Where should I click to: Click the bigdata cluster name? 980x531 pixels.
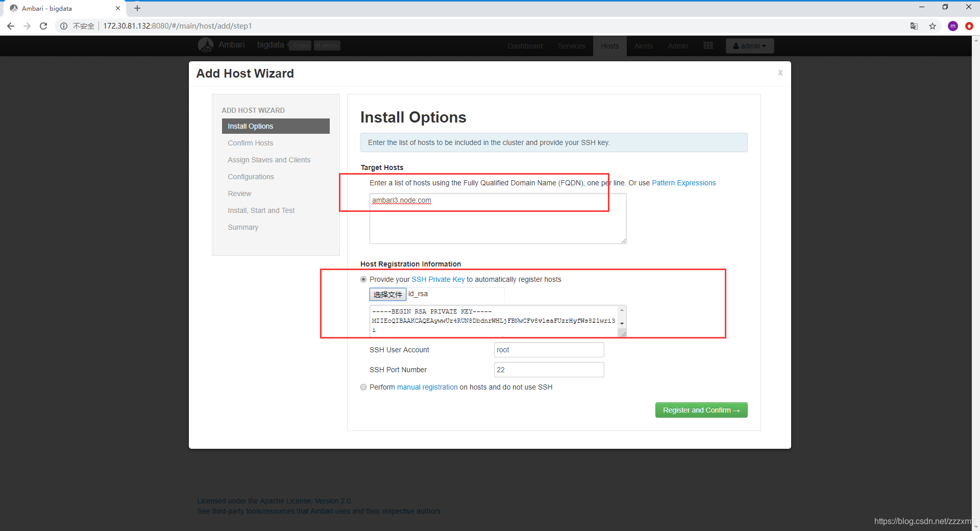coord(271,45)
